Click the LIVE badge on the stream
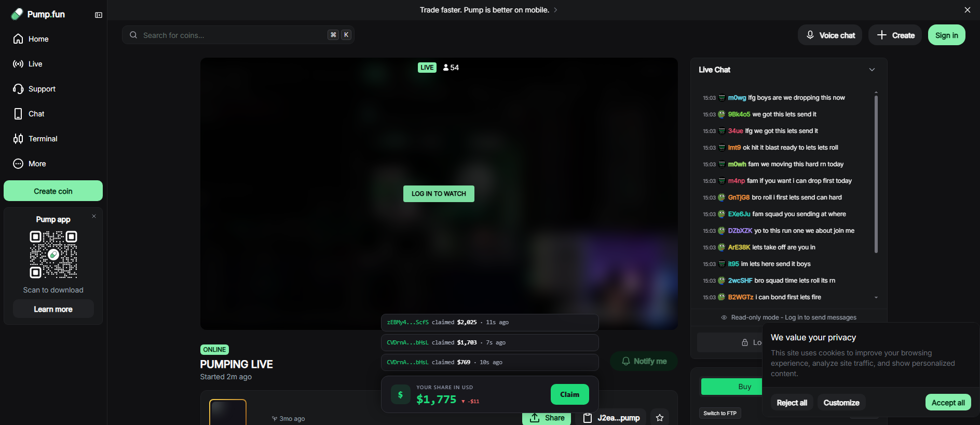Image resolution: width=980 pixels, height=425 pixels. [x=427, y=68]
